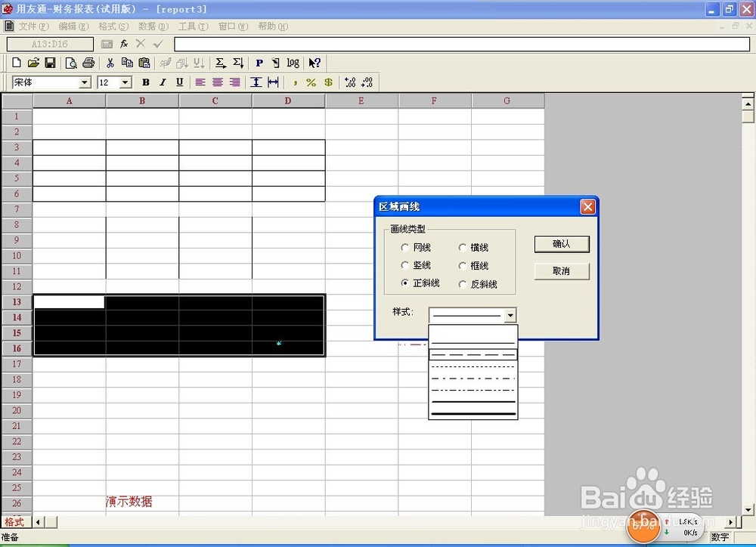Select column header E
This screenshot has height=547, width=756.
(x=361, y=100)
